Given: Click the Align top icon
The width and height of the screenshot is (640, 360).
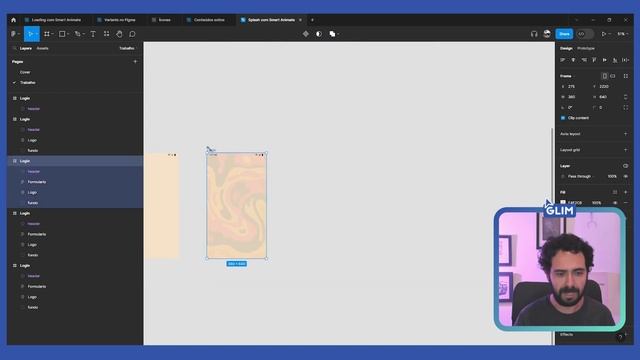Looking at the screenshot, I should 594,60.
